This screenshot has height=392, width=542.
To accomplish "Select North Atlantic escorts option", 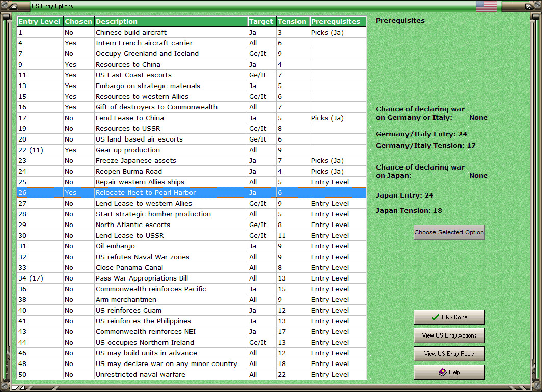I will [192, 225].
